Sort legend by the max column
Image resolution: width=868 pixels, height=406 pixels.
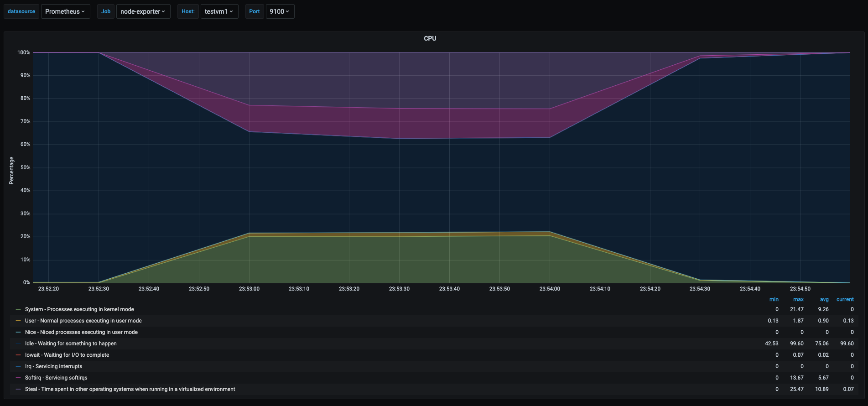(x=798, y=299)
